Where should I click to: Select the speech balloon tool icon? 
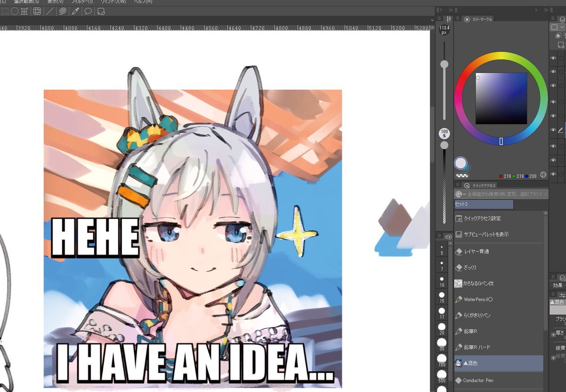(88, 11)
